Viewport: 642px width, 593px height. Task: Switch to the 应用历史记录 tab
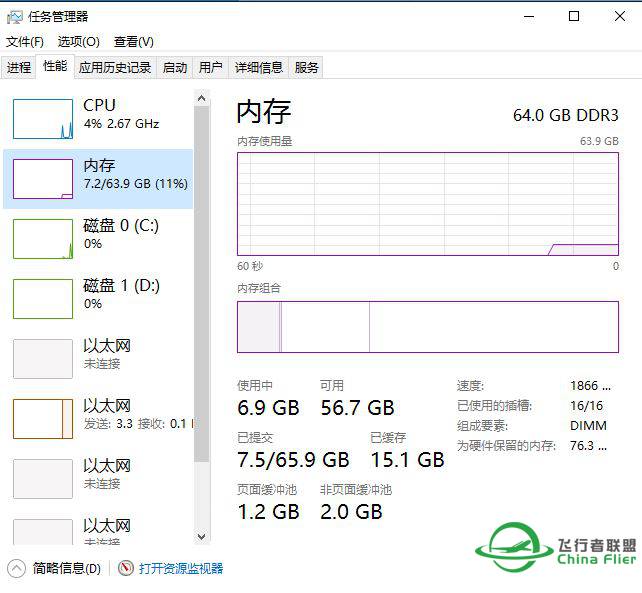pyautogui.click(x=115, y=67)
